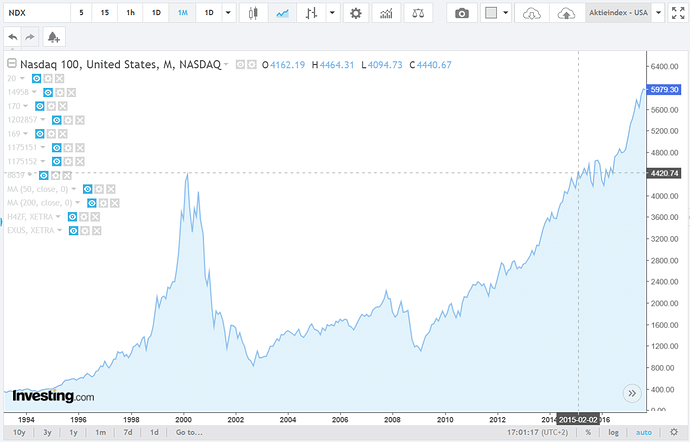Take a chart snapshot with camera icon
The height and width of the screenshot is (442, 690).
coord(461,13)
